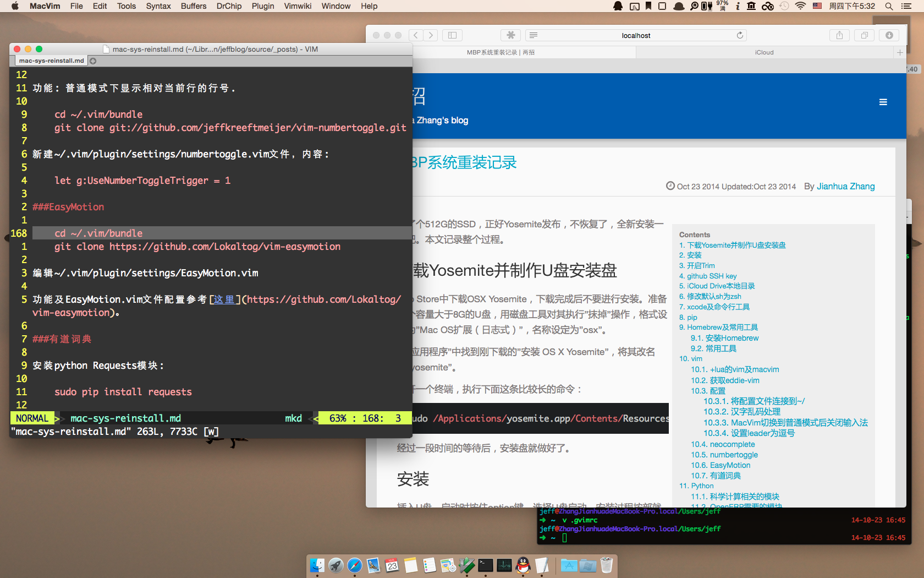924x578 pixels.
Task: Open the Applications folder stack in dock
Action: [569, 565]
